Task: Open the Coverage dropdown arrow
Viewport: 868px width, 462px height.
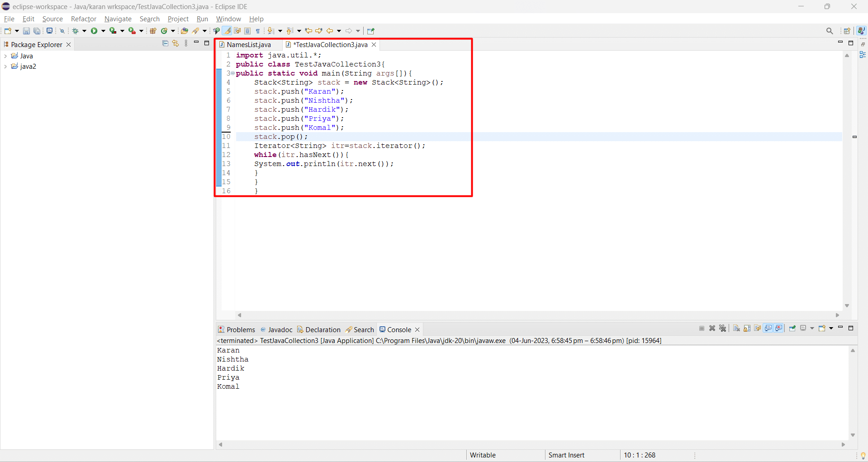Action: [122, 31]
